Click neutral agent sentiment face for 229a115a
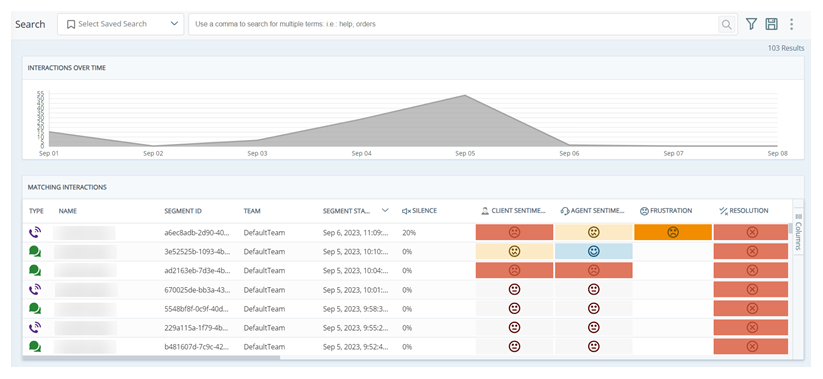 point(594,328)
